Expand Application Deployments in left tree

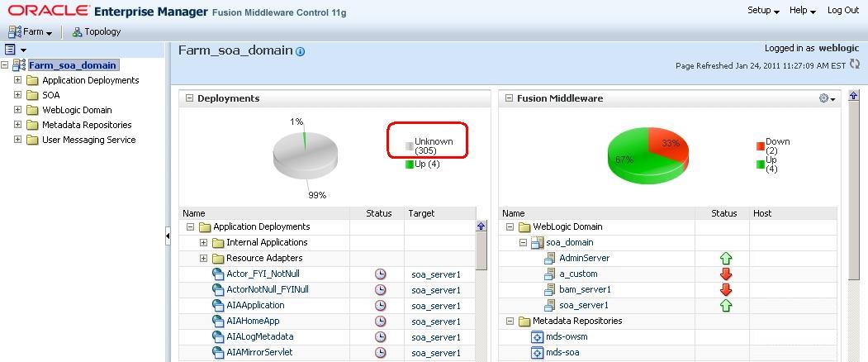[17, 80]
